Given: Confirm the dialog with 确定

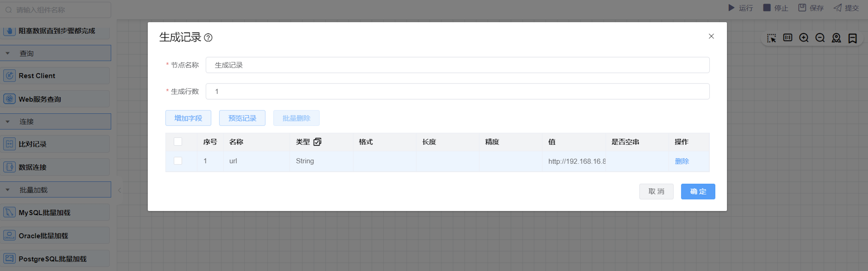Looking at the screenshot, I should pos(697,192).
